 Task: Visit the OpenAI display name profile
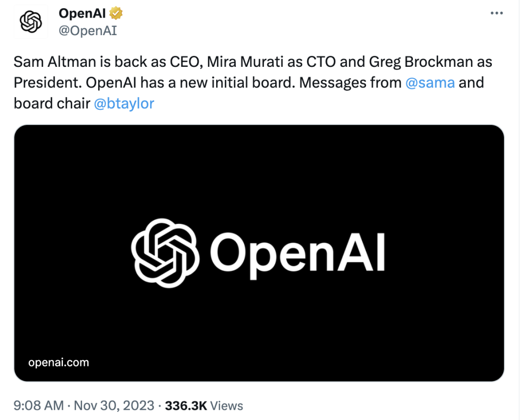[x=82, y=13]
